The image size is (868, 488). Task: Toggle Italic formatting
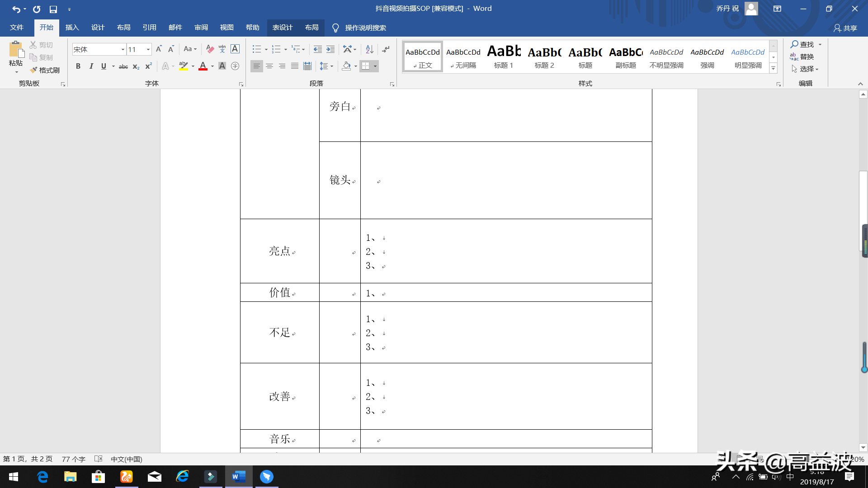(x=91, y=66)
